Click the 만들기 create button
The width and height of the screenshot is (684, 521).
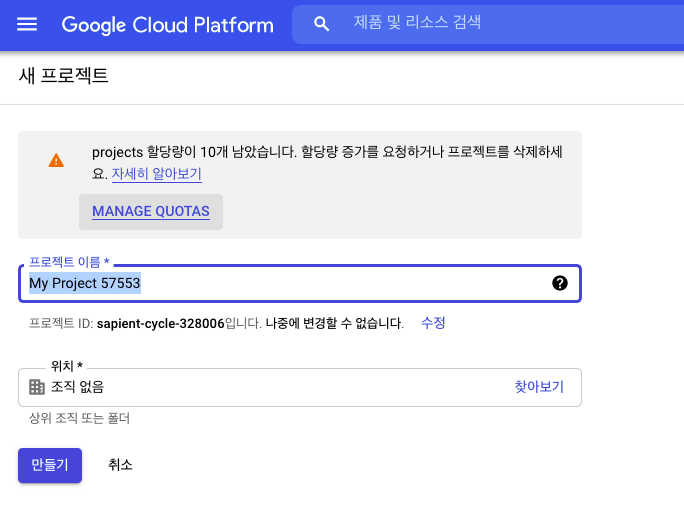50,465
